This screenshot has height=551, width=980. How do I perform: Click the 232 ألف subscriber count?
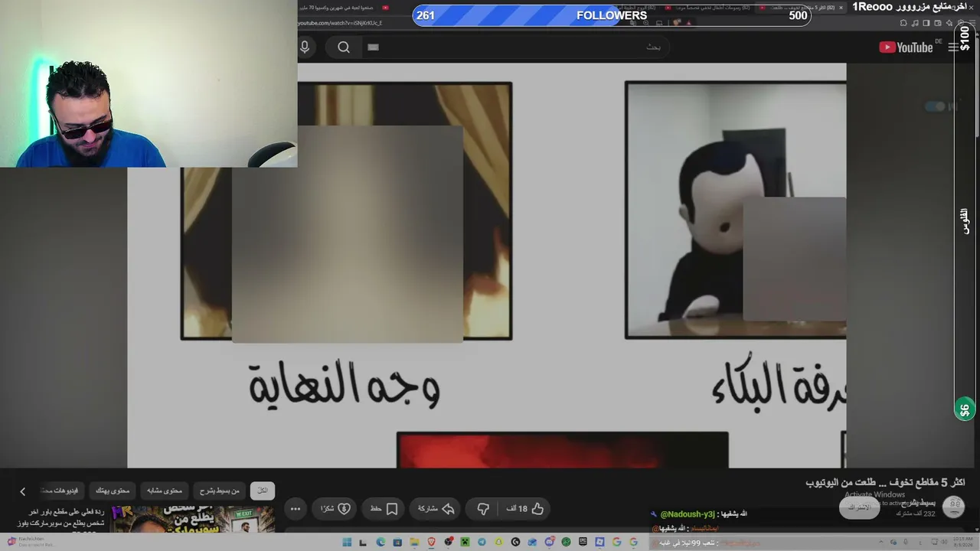point(916,513)
